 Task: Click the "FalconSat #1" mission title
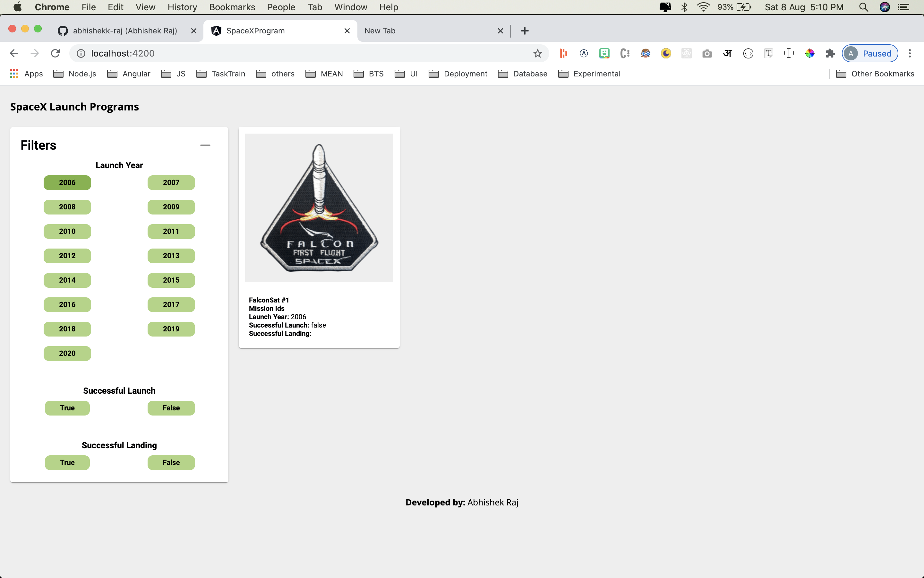[x=269, y=300]
